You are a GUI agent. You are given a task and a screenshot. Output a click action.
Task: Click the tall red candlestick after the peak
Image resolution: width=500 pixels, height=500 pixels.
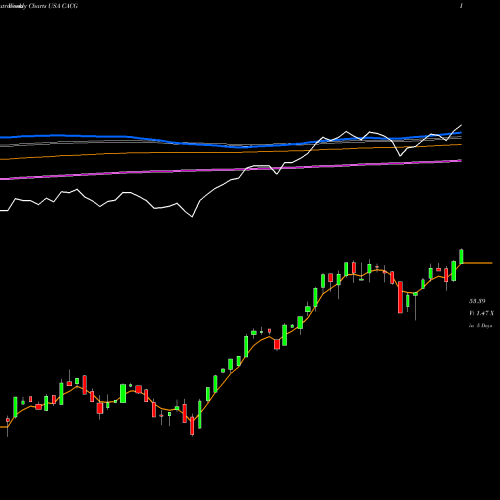pos(400,297)
